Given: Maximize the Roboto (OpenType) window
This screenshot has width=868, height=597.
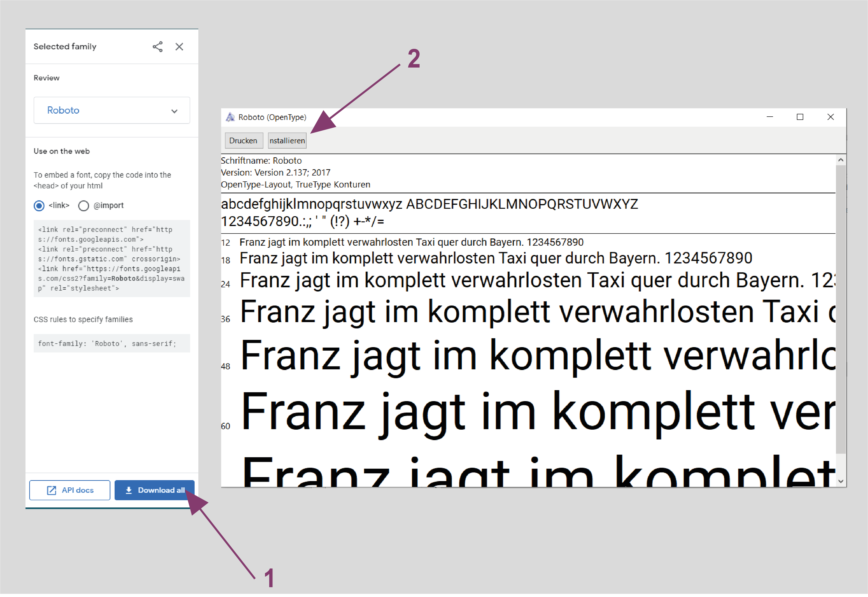Looking at the screenshot, I should click(x=800, y=117).
